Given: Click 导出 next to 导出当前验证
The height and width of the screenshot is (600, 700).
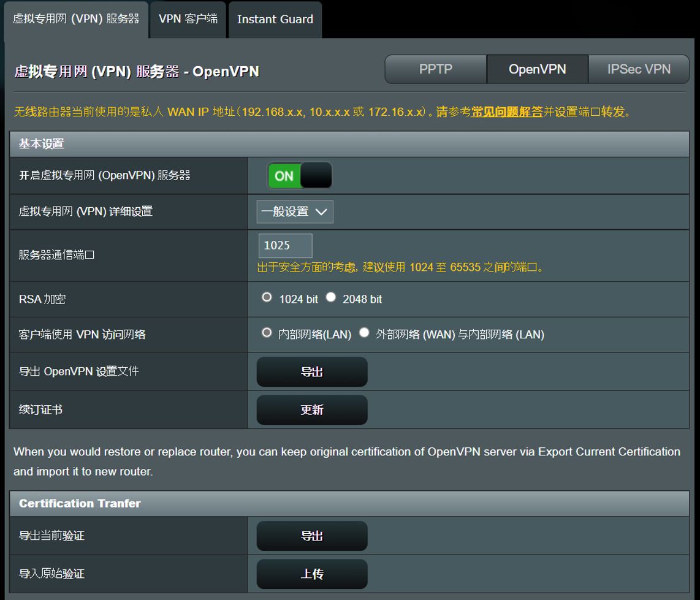Looking at the screenshot, I should pyautogui.click(x=311, y=536).
